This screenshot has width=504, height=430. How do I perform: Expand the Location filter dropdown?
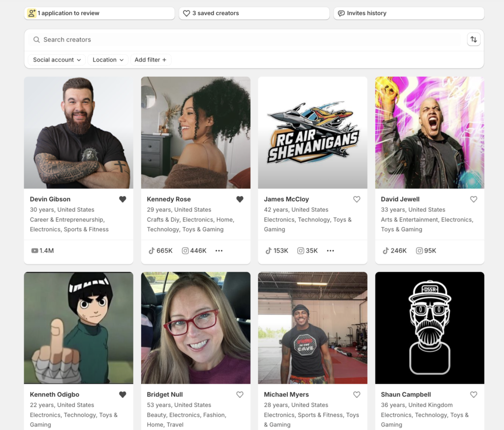coord(108,60)
